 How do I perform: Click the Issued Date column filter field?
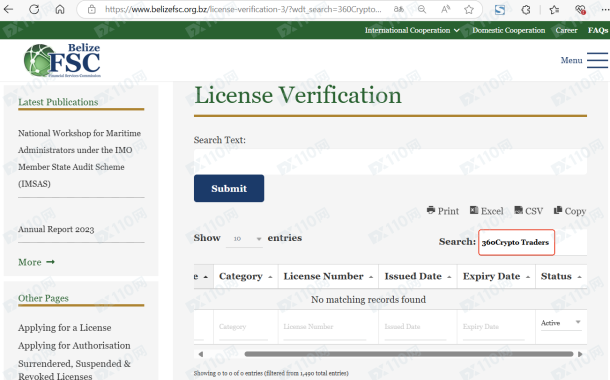pyautogui.click(x=415, y=327)
